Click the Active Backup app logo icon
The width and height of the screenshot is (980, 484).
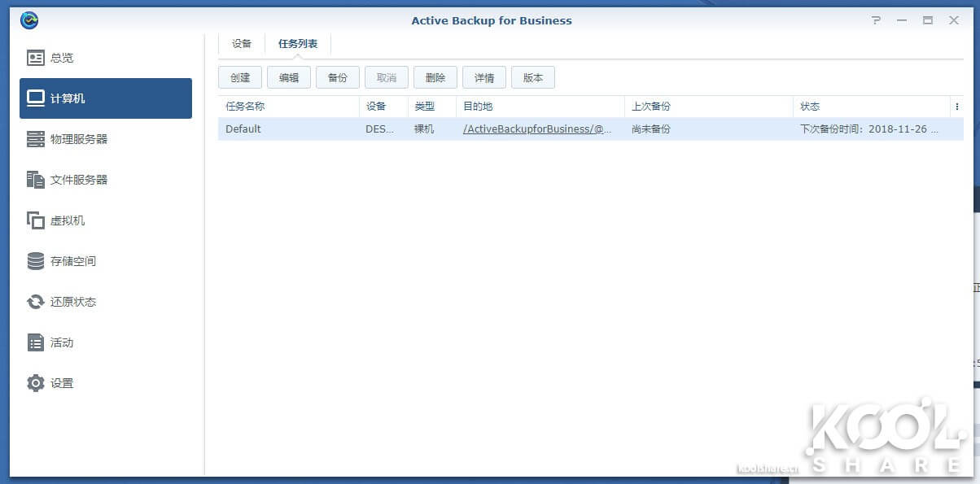pos(29,20)
